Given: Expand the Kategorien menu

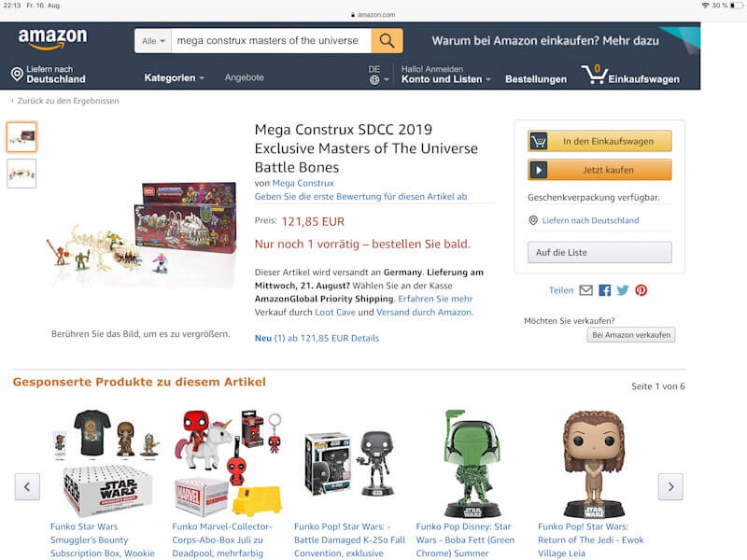Looking at the screenshot, I should [x=175, y=77].
